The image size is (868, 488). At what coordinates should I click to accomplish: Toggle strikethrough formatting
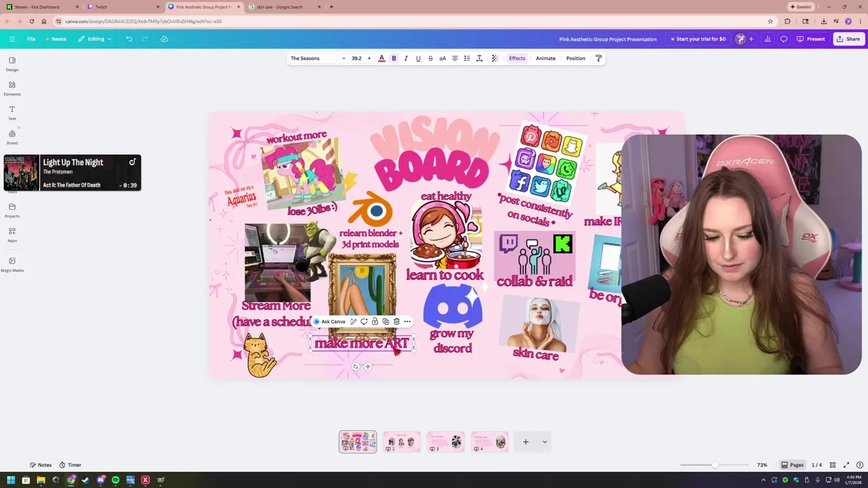click(431, 58)
